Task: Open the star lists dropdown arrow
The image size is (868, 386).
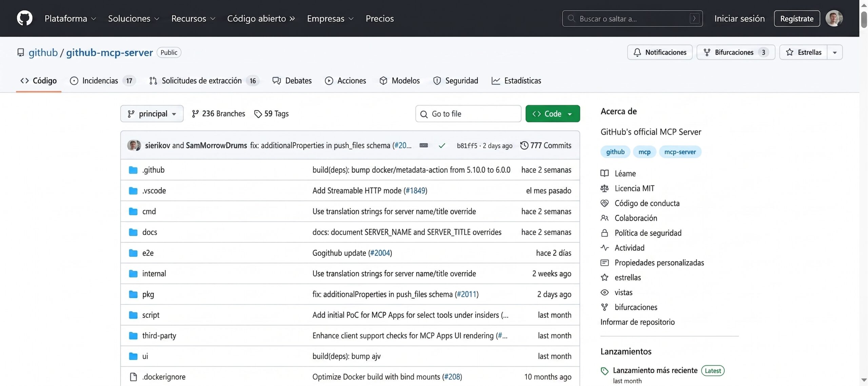Action: tap(835, 53)
